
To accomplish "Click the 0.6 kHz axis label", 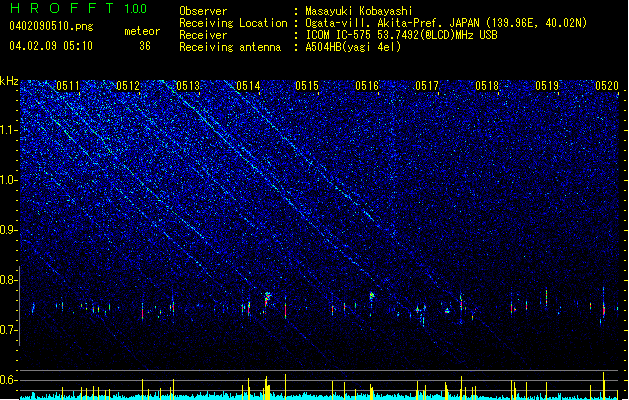I will tap(9, 380).
